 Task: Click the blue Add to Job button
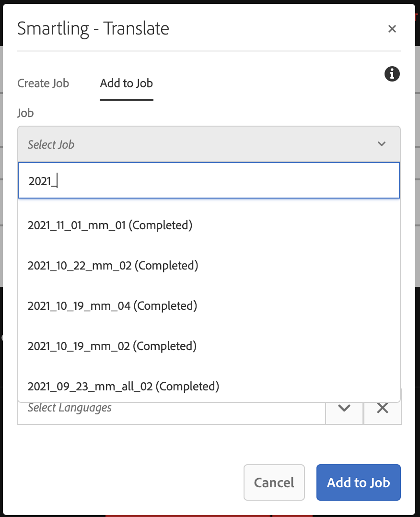[x=358, y=482]
